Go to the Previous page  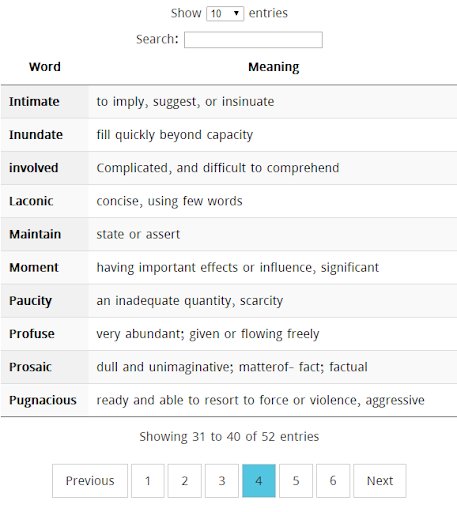point(90,481)
